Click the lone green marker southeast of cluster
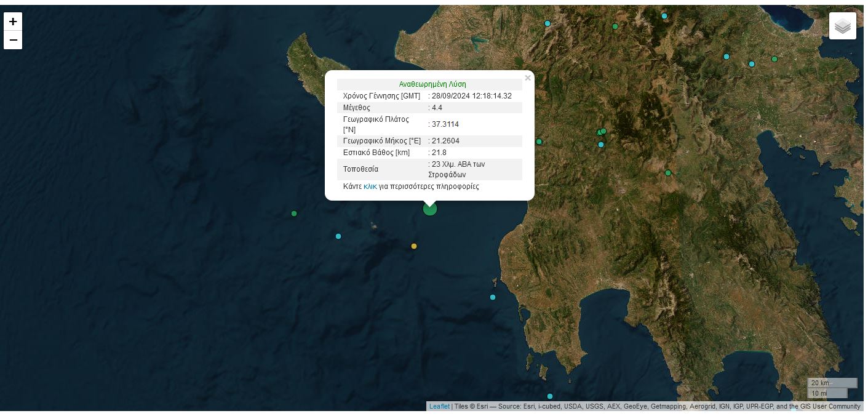 click(x=668, y=173)
